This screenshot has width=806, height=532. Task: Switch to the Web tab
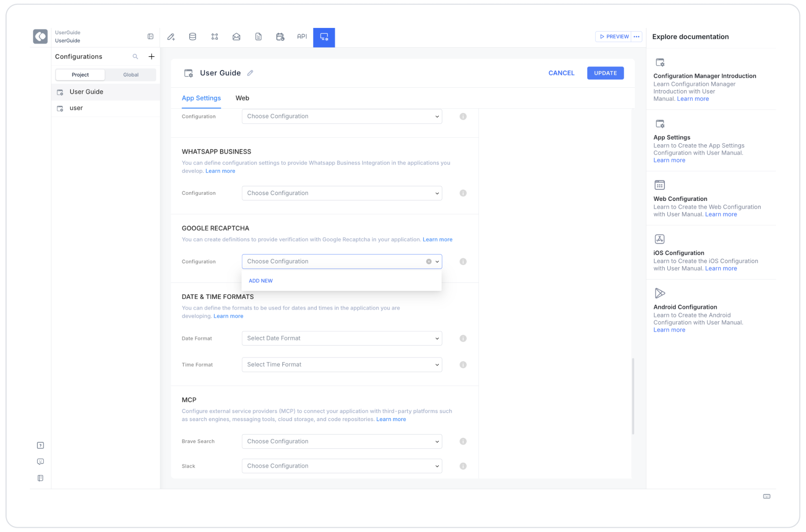tap(242, 98)
